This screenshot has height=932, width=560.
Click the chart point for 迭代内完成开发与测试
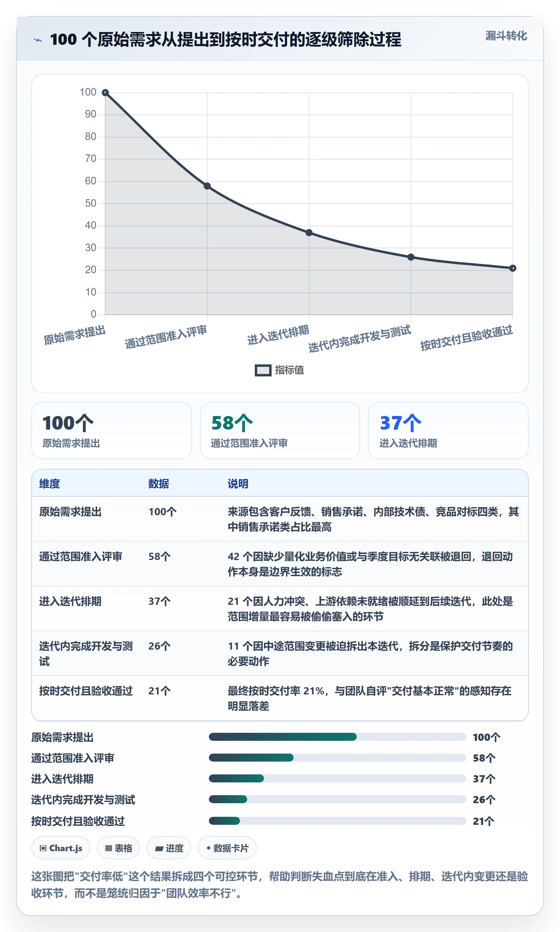tap(411, 257)
